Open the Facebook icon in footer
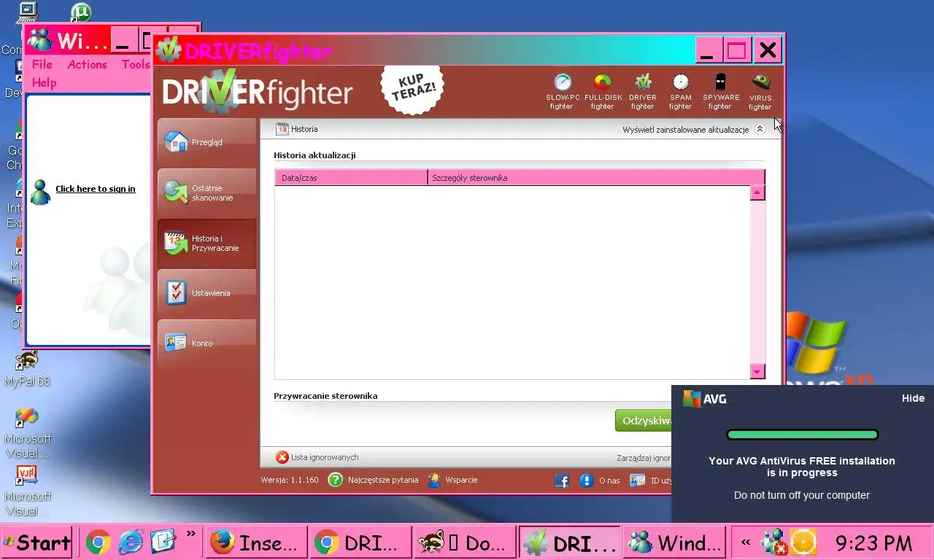934x560 pixels. point(562,481)
